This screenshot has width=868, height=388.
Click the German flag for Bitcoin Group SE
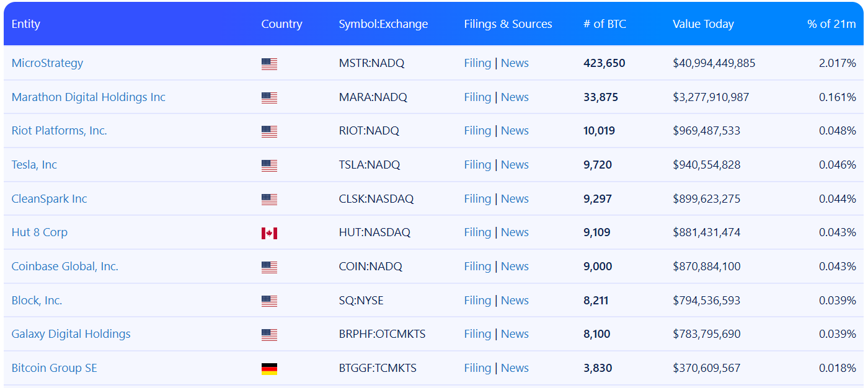click(269, 369)
